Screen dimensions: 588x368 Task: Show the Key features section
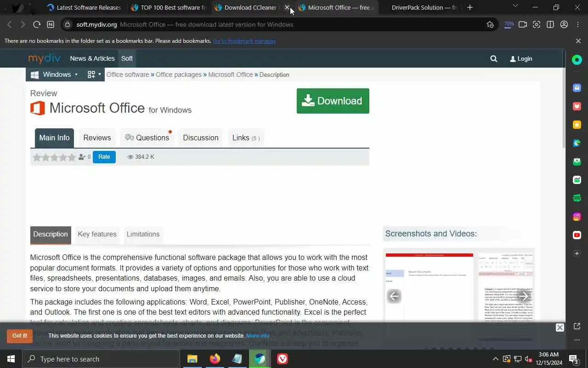[97, 234]
